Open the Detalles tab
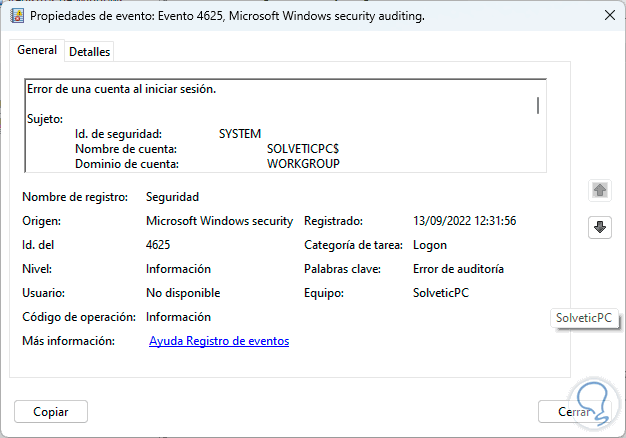The width and height of the screenshot is (626, 438). tap(89, 51)
